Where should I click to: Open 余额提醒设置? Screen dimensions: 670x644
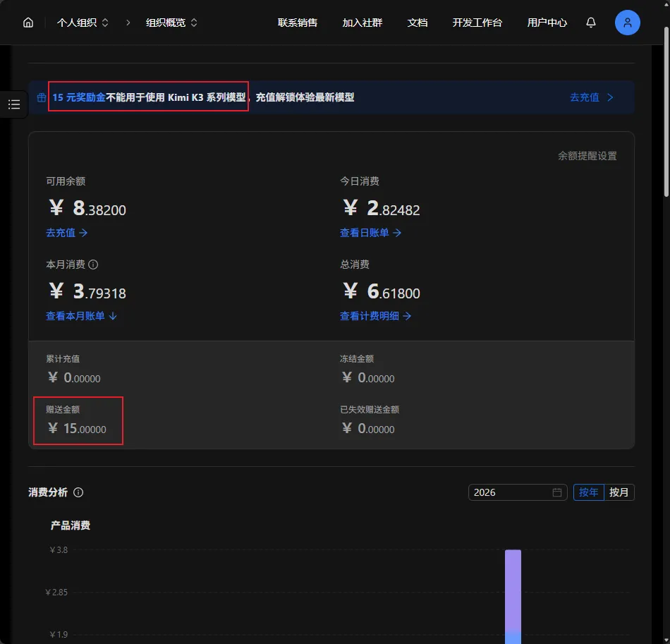(587, 156)
